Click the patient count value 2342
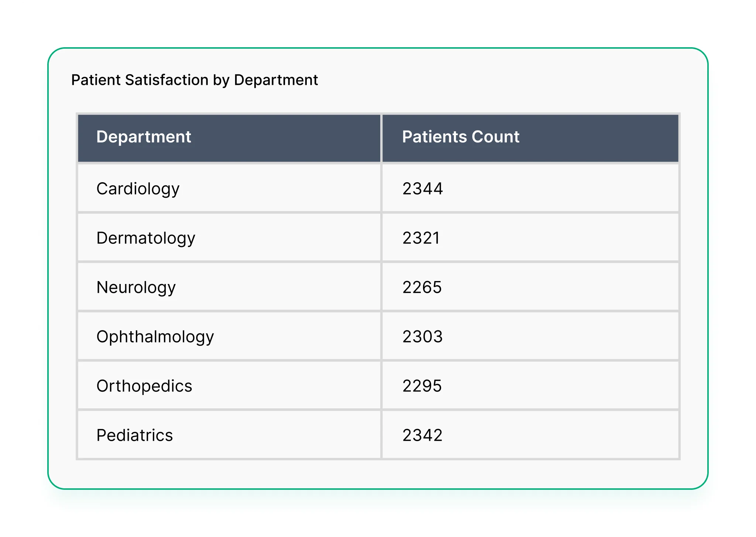 point(422,436)
